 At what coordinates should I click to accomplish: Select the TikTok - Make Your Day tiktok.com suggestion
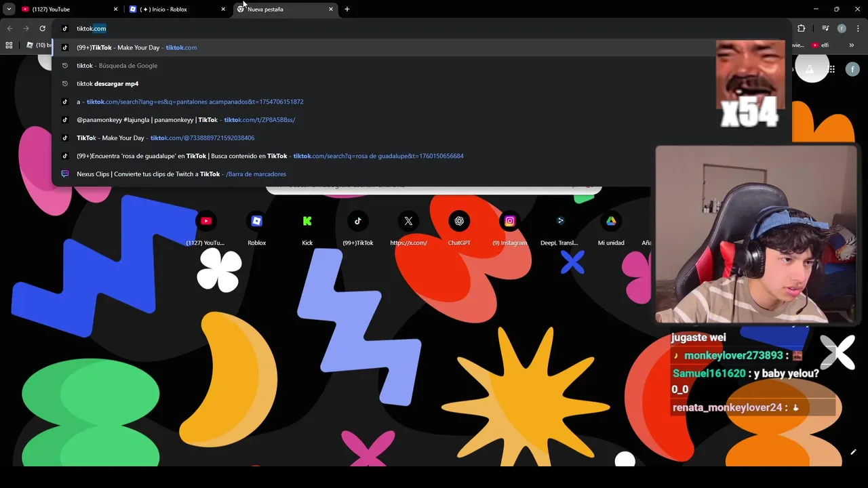tap(420, 47)
